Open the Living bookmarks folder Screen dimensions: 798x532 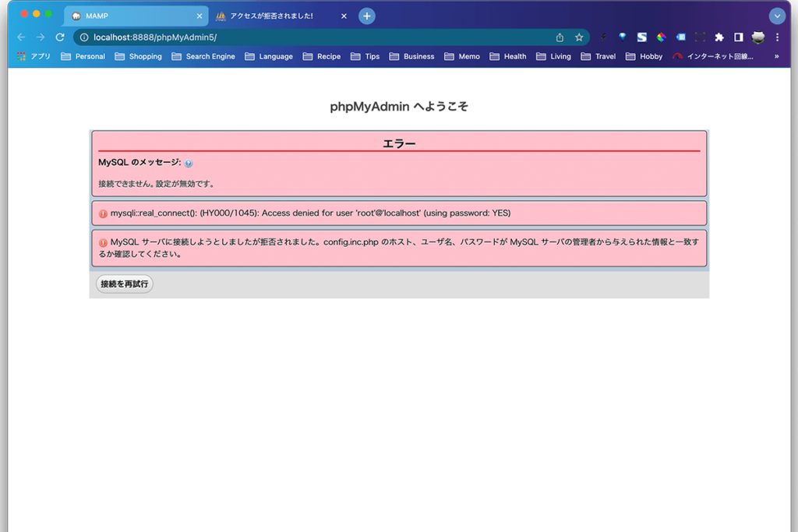coord(554,56)
